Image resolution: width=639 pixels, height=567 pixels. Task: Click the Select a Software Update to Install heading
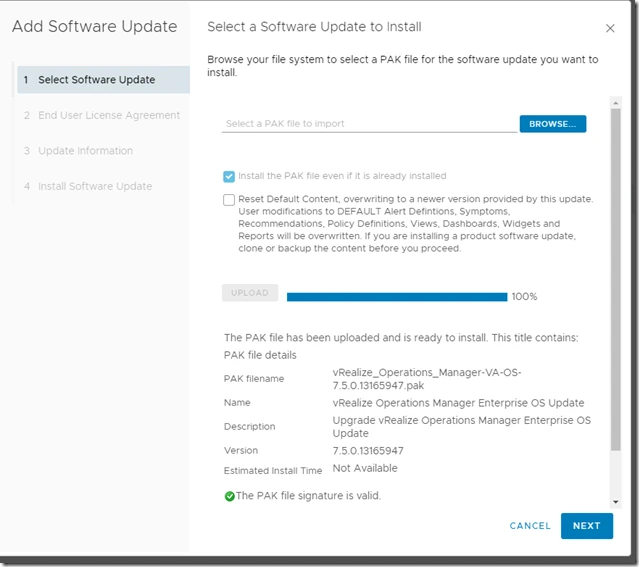pyautogui.click(x=314, y=27)
